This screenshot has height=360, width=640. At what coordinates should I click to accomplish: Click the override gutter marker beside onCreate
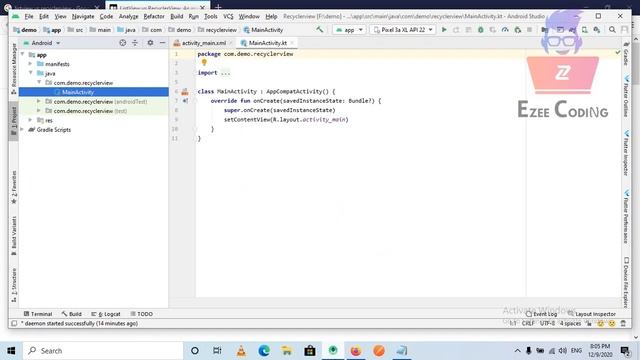point(185,101)
